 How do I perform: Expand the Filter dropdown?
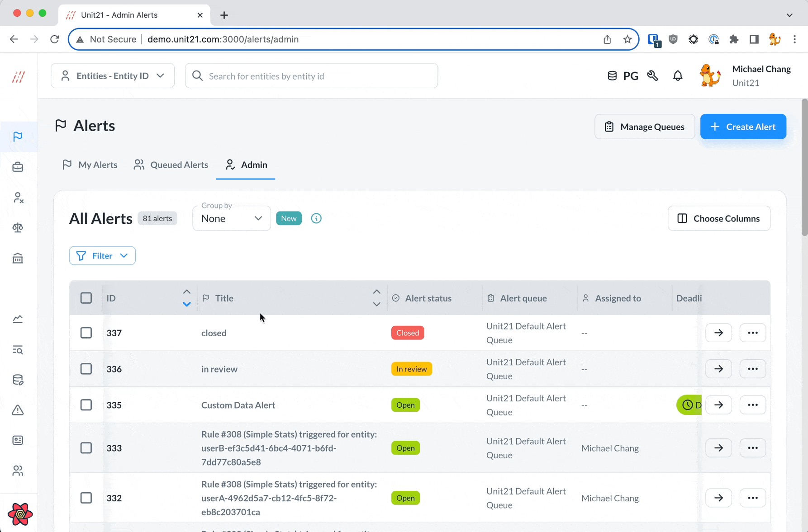click(102, 255)
